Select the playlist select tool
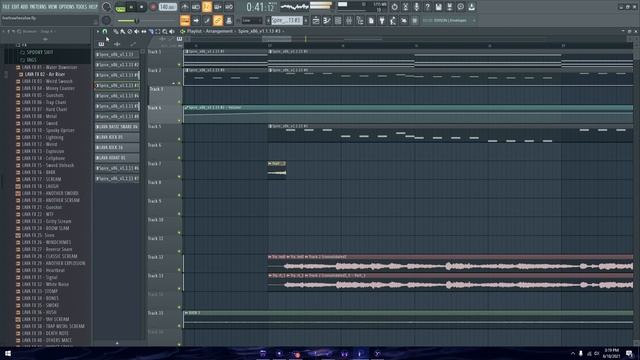The width and height of the screenshot is (640, 360). pos(158,31)
